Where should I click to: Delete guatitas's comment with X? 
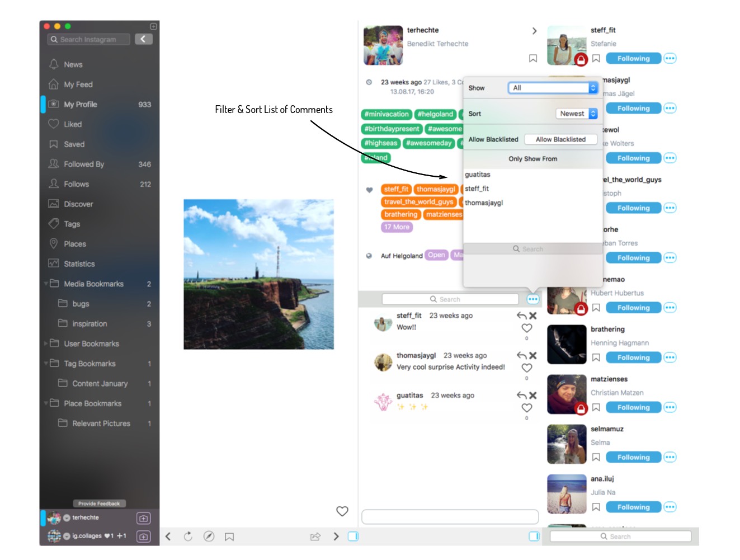coord(533,396)
